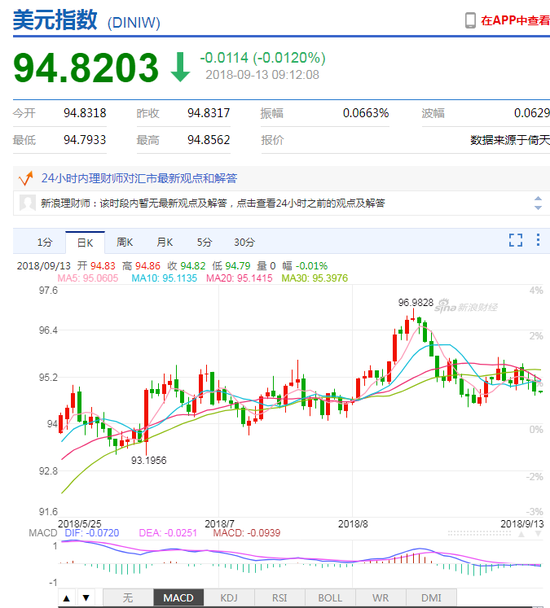This screenshot has width=550, height=608.
Task: Show the next advisor opinion with down arrow
Action: 538,208
